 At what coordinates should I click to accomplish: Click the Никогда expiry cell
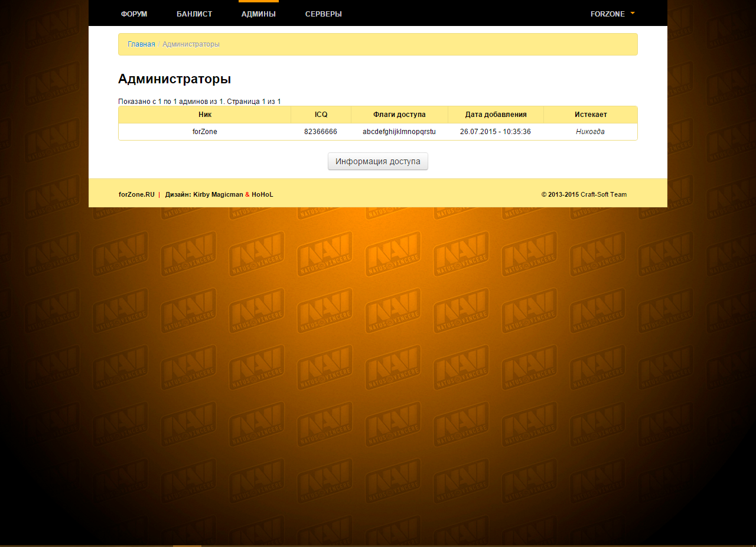click(x=591, y=132)
